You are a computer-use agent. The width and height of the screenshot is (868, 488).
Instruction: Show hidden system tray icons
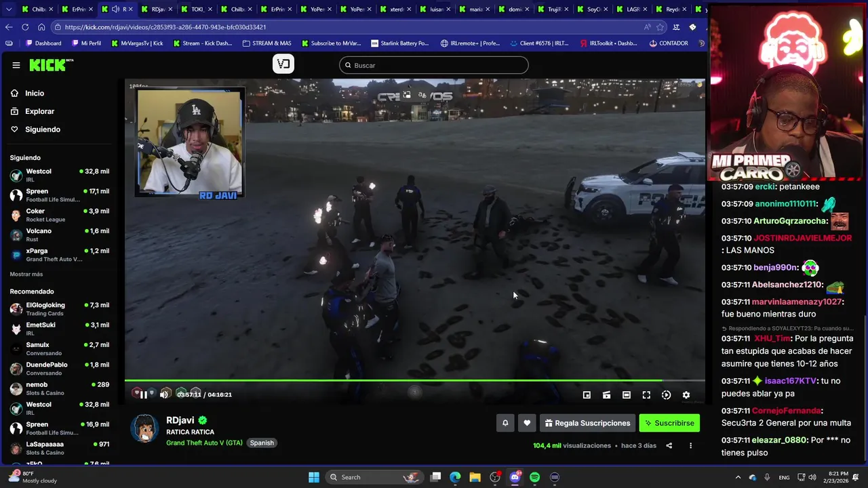[x=738, y=477]
